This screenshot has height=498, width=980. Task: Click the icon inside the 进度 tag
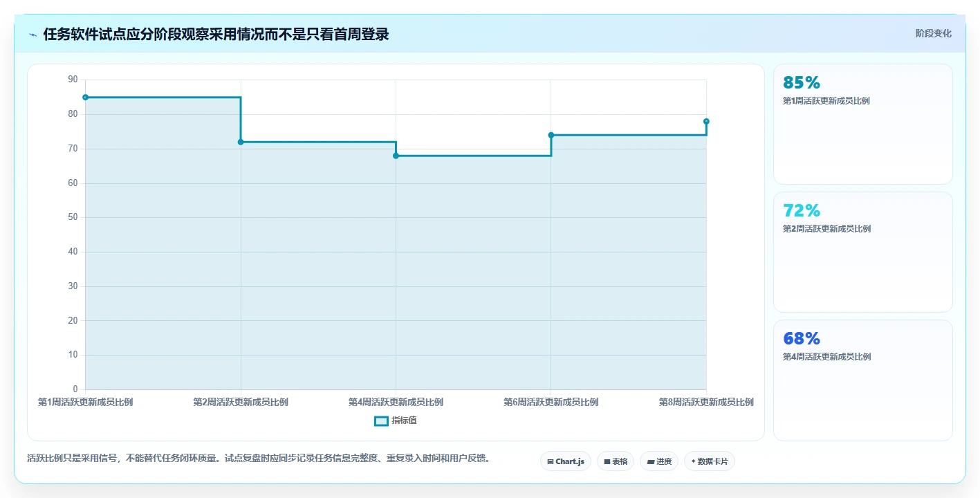point(651,461)
